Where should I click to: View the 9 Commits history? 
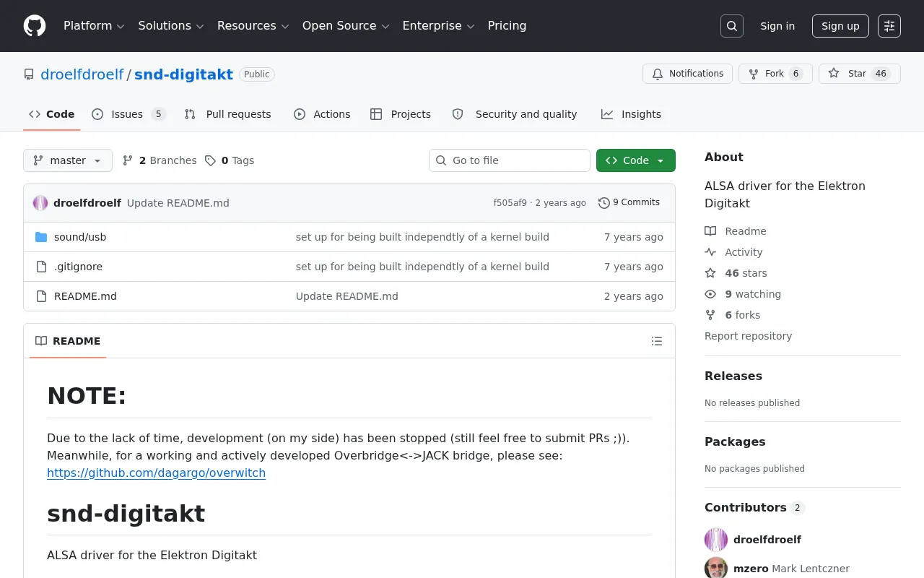[x=629, y=203]
